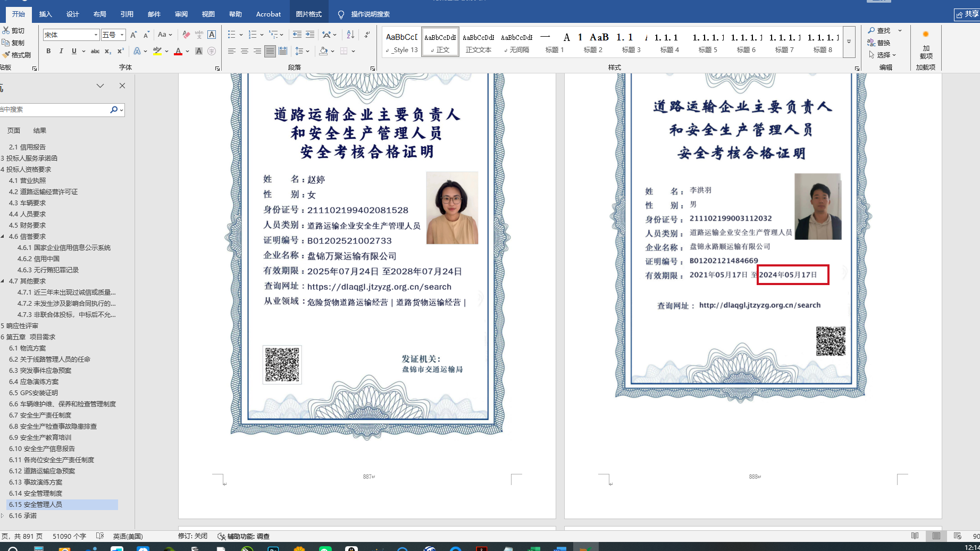The height and width of the screenshot is (551, 980).
Task: Sort paragraphs with the A-Z icon
Action: (350, 35)
